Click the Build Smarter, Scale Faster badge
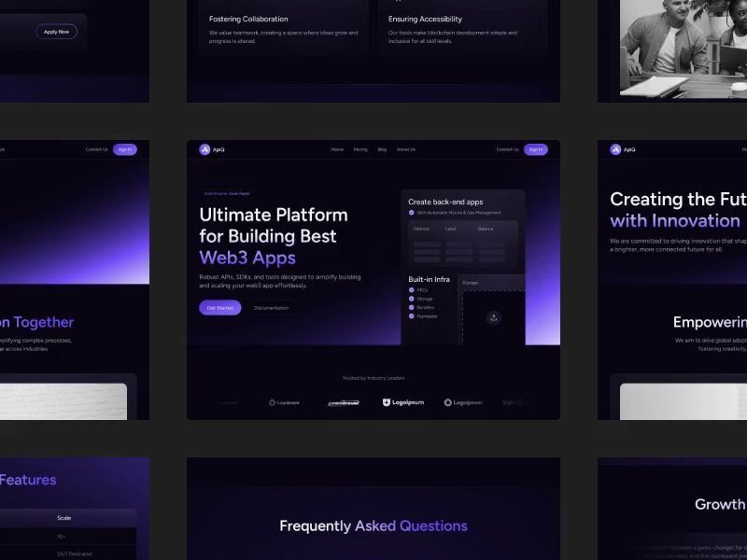 coord(227,194)
